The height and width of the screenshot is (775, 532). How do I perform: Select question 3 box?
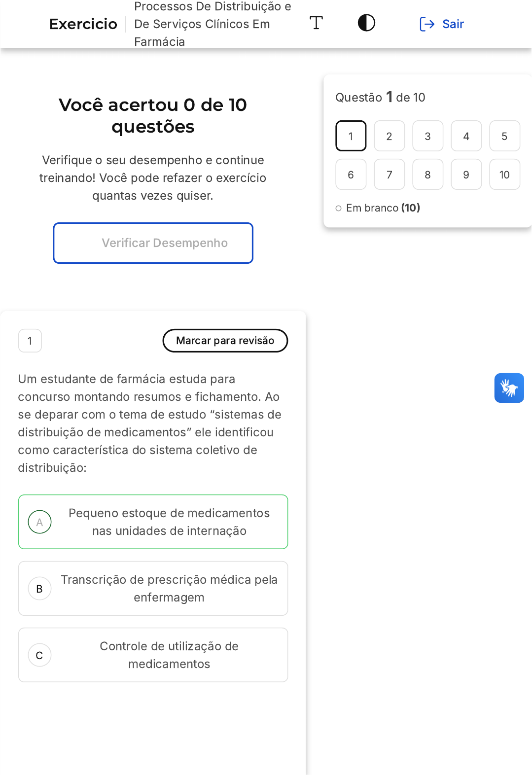point(427,136)
